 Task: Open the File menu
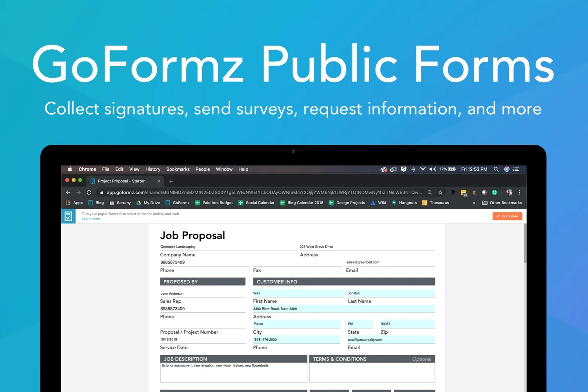(x=106, y=169)
